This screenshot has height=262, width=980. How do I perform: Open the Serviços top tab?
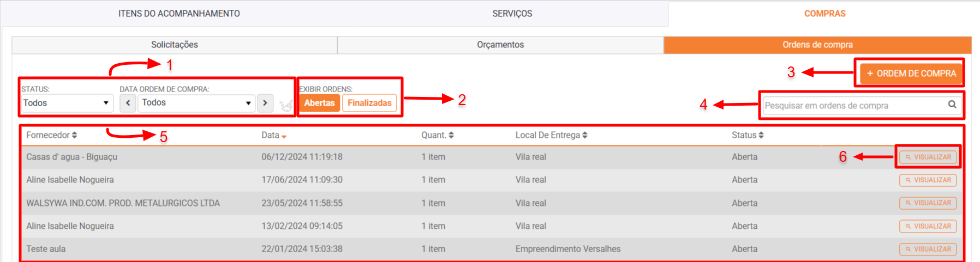(512, 14)
